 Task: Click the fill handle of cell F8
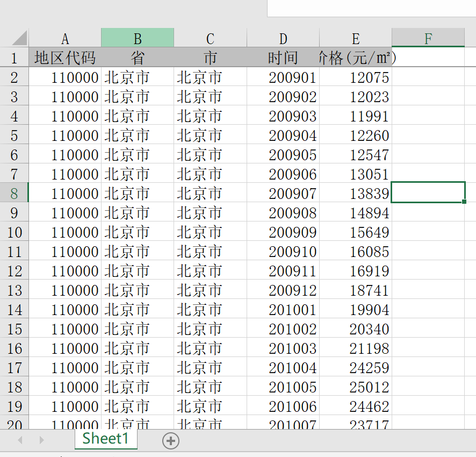464,202
